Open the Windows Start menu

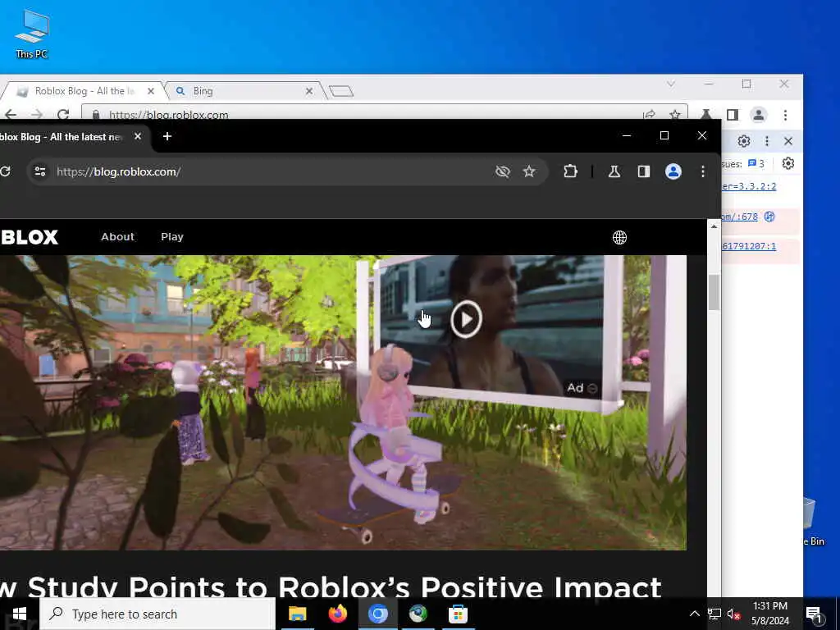20,614
